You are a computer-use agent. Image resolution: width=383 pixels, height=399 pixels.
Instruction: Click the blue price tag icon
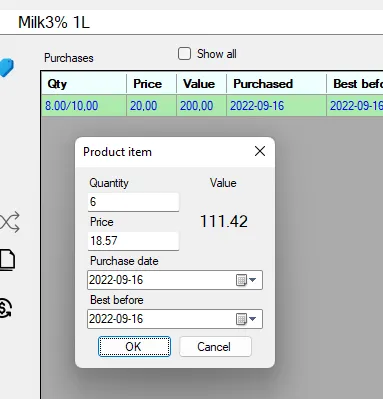(6, 68)
